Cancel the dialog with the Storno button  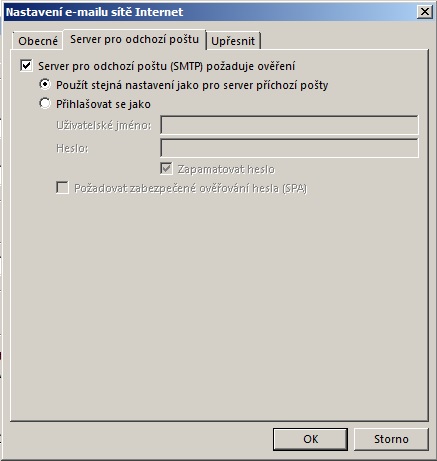click(391, 439)
